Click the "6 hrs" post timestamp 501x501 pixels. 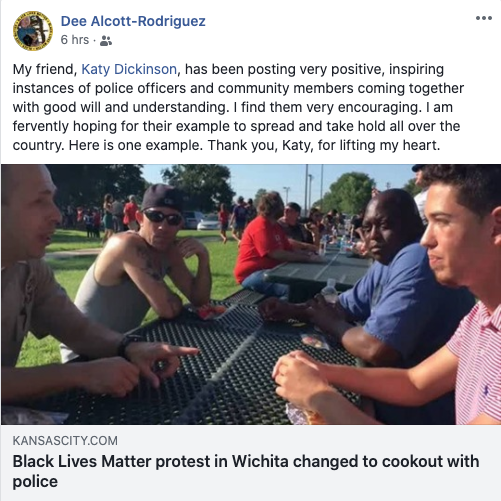pyautogui.click(x=75, y=40)
